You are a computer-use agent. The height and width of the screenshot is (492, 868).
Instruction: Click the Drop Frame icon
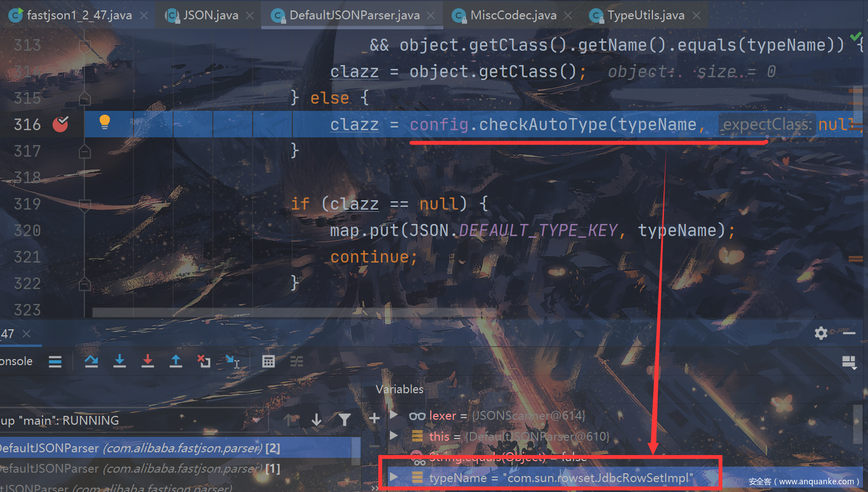tap(204, 361)
